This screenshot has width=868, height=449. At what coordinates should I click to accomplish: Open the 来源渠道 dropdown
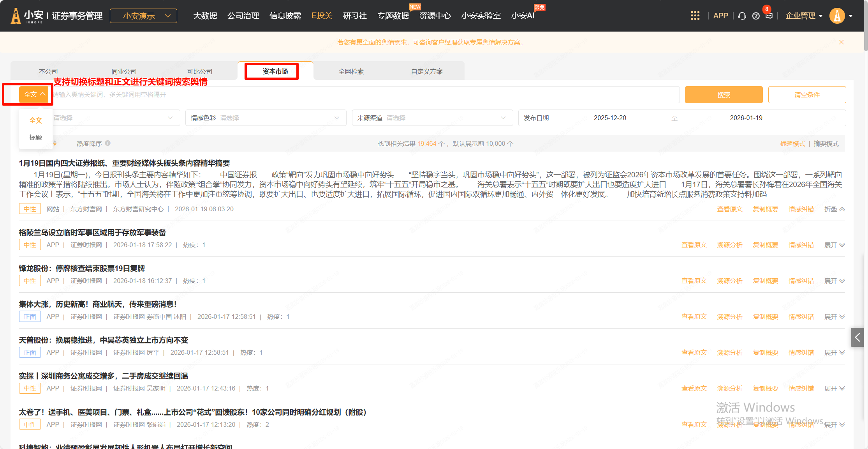[x=432, y=118]
